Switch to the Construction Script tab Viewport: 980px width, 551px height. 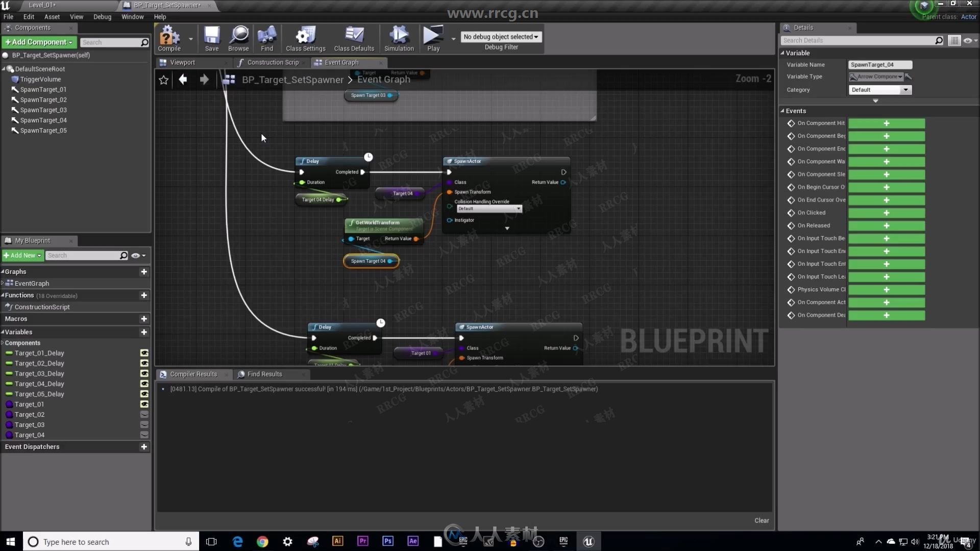pyautogui.click(x=273, y=62)
